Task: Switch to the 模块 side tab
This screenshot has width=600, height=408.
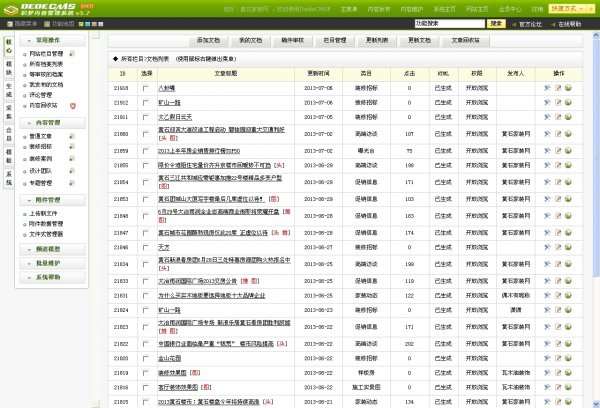Action: pos(9,68)
